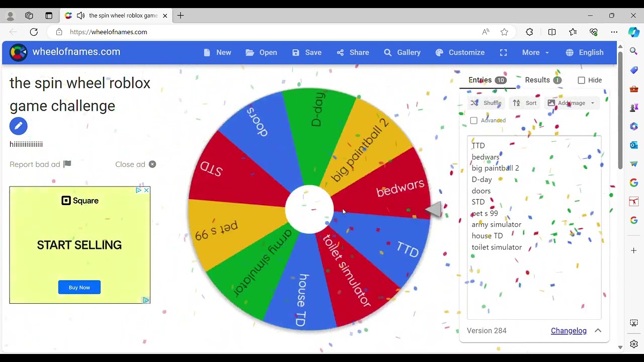Open the Customize settings
Viewport: 644px width, 362px height.
[460, 52]
